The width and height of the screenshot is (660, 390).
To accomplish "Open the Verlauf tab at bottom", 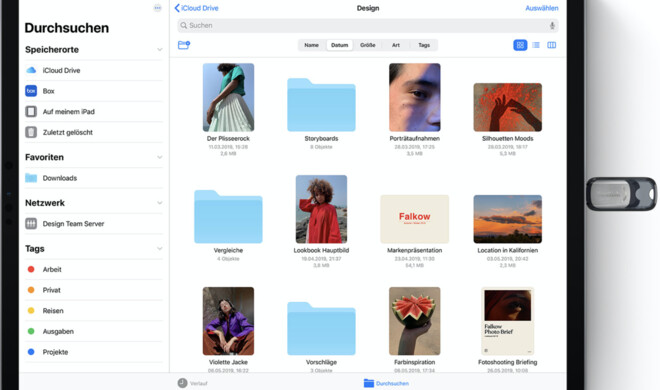I will pyautogui.click(x=193, y=383).
